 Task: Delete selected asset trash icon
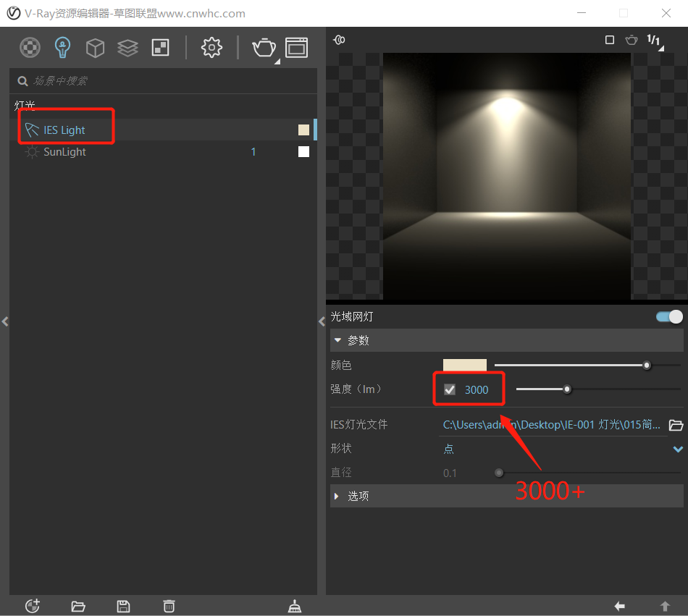[169, 606]
